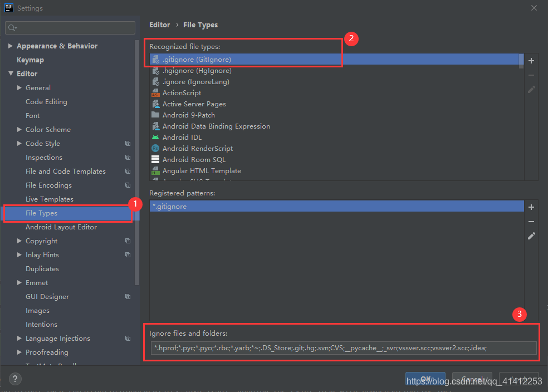This screenshot has width=548, height=392.
Task: Expand the Code Style node
Action: click(19, 143)
